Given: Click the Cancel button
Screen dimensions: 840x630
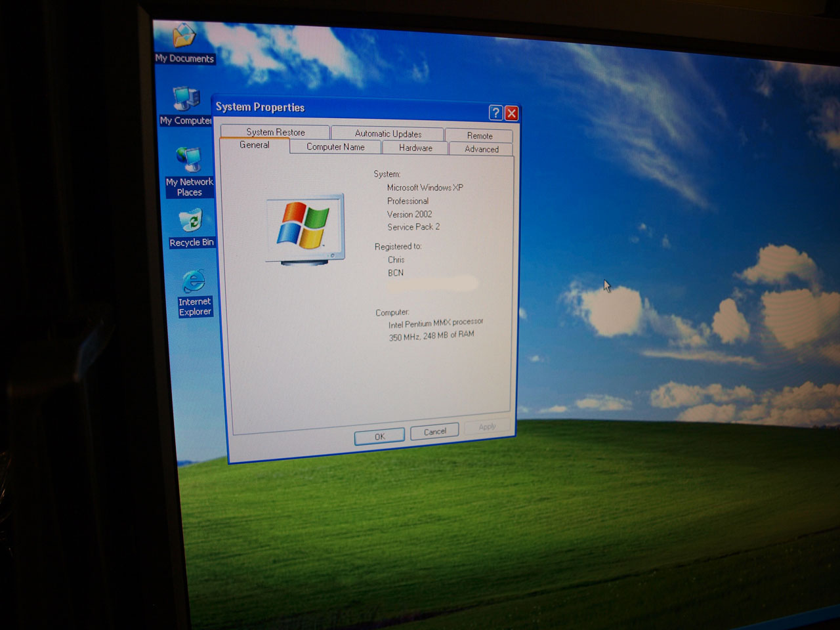Looking at the screenshot, I should [434, 432].
